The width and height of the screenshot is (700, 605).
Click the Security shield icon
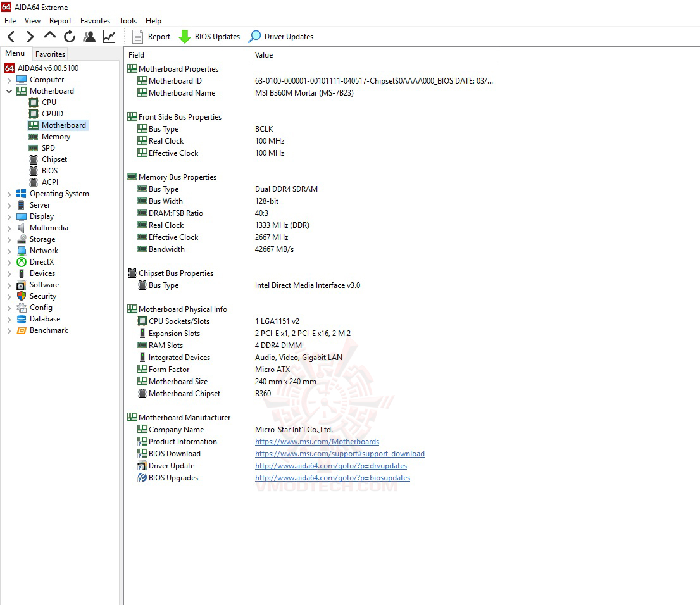tap(22, 296)
